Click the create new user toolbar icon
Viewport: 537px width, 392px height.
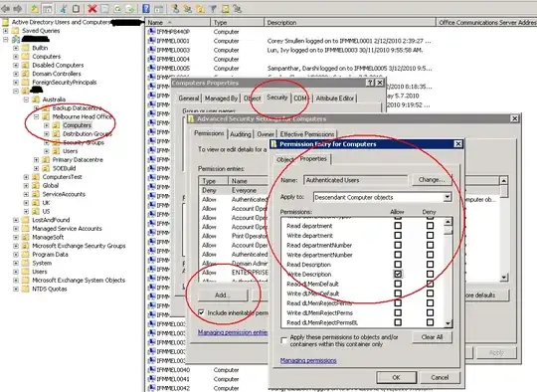tap(175, 9)
